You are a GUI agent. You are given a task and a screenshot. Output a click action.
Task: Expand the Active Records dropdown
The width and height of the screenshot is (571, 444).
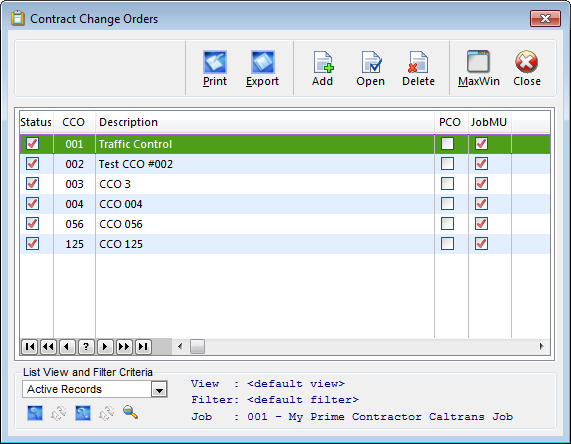coord(159,389)
